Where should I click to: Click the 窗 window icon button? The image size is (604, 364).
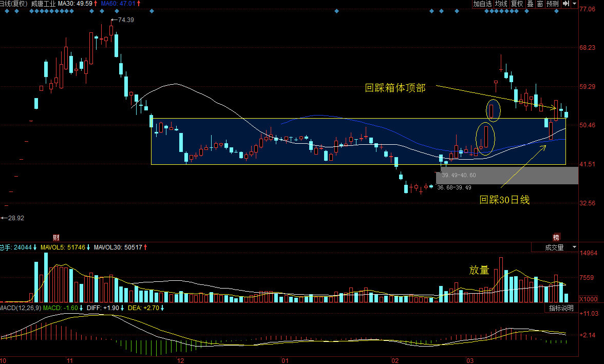(540, 4)
